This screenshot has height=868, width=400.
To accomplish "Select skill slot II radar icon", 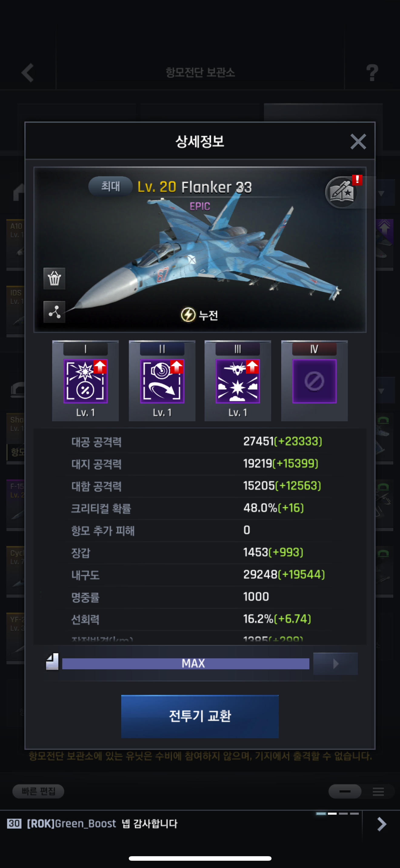I will 162,381.
